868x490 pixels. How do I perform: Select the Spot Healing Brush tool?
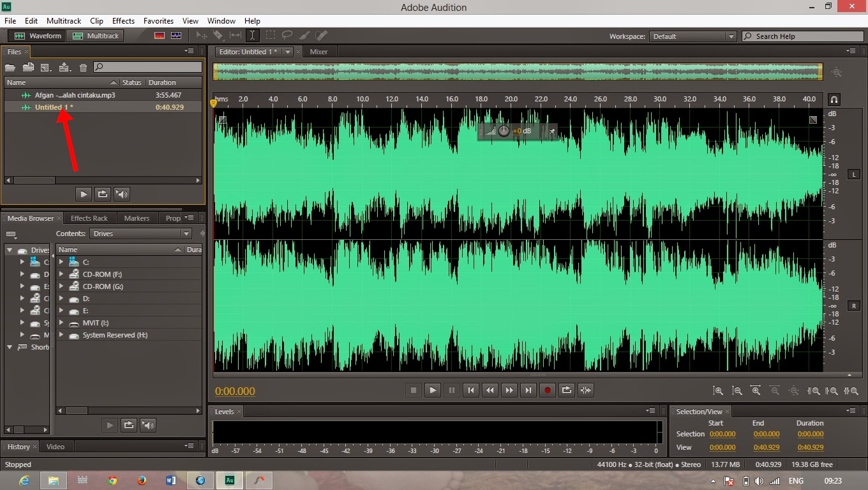click(x=321, y=36)
